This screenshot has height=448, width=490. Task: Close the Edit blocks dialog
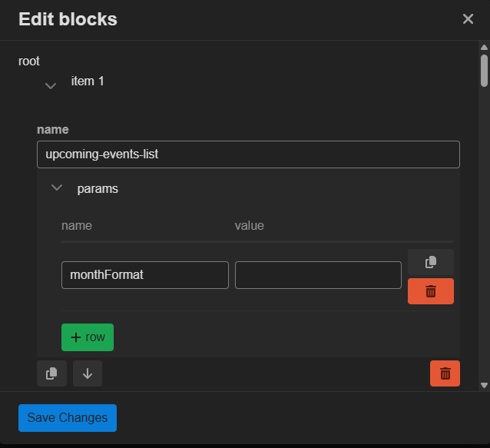pyautogui.click(x=468, y=19)
